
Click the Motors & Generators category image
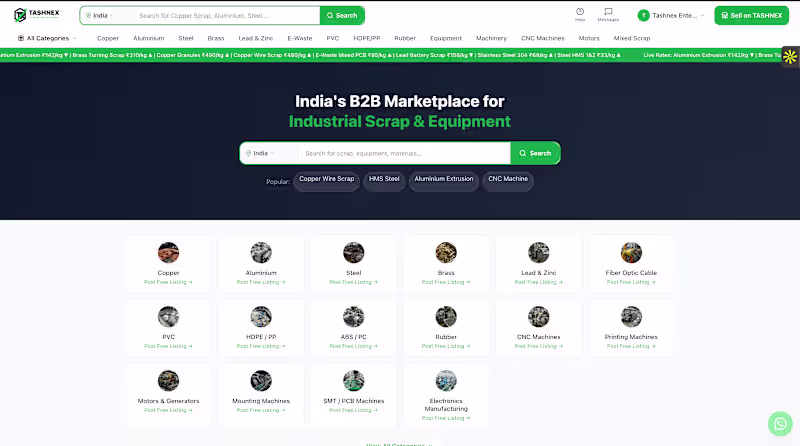[168, 381]
